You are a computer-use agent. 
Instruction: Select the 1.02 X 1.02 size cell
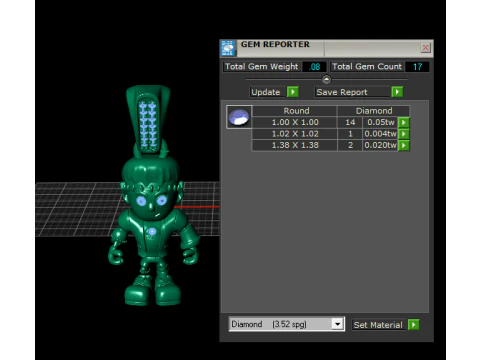pyautogui.click(x=295, y=134)
